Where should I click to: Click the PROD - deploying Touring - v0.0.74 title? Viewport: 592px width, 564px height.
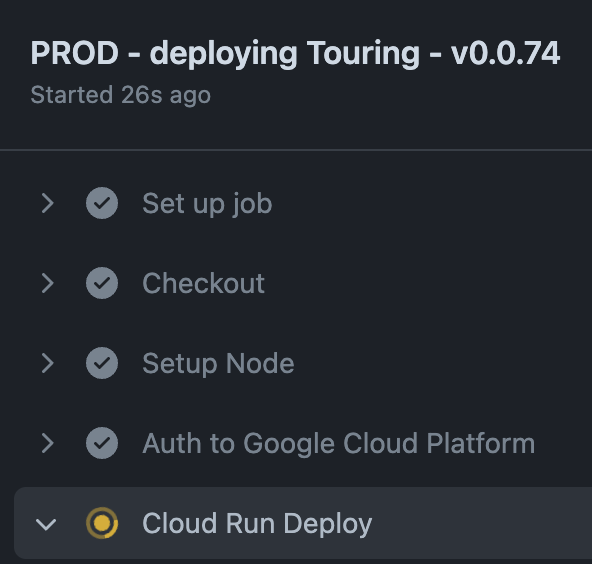[x=295, y=54]
